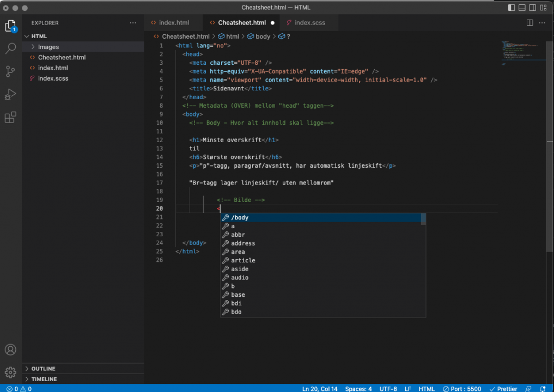Open the Extensions view
Viewport: 554px width, 392px height.
(10, 118)
